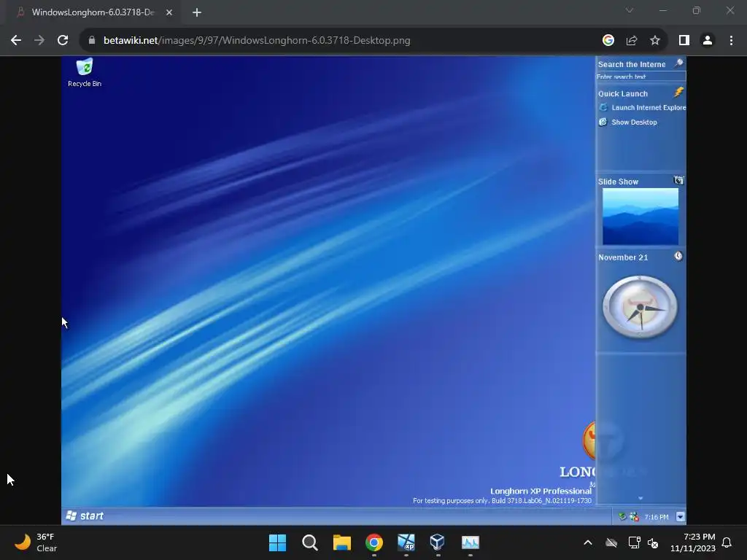Click the Quick Launch heading
This screenshot has height=560, width=747.
[x=623, y=94]
